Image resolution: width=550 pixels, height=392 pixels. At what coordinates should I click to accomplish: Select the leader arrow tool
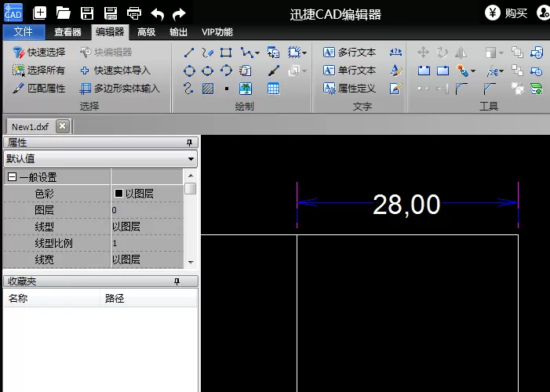click(274, 71)
